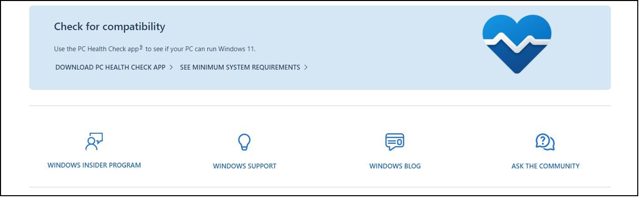
Task: Open See Minimum System Requirements link
Action: point(240,67)
